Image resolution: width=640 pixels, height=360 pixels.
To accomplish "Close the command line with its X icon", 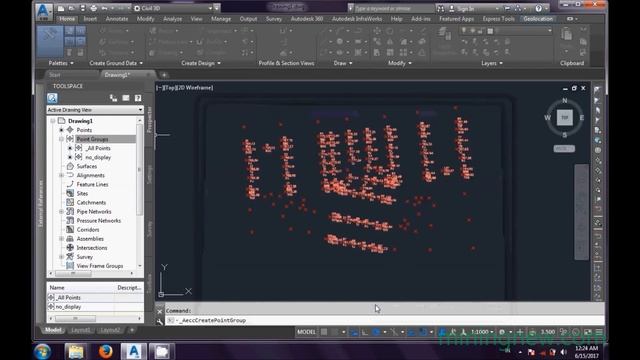I will 160,311.
